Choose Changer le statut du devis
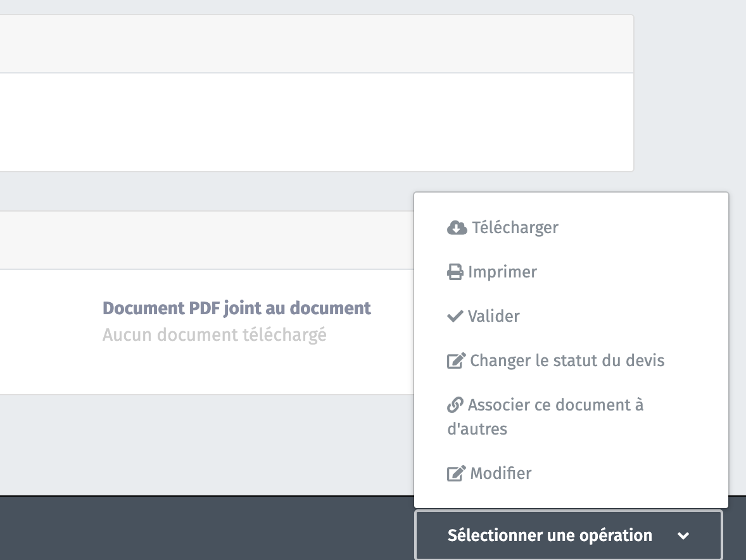The height and width of the screenshot is (560, 746). pyautogui.click(x=566, y=360)
